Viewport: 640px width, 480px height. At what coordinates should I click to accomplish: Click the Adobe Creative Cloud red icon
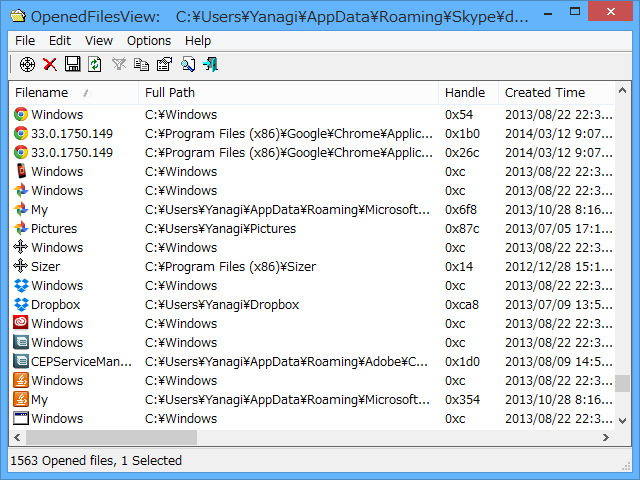tap(21, 323)
